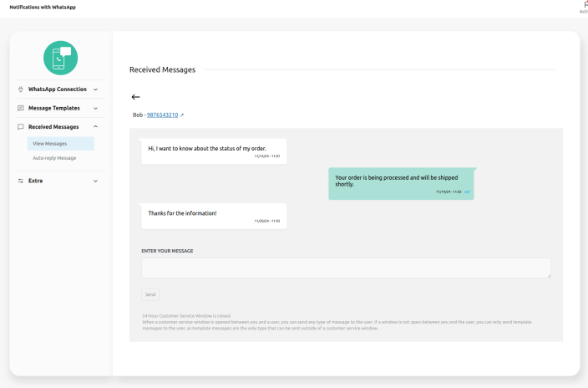588x388 pixels.
Task: Go back using the left arrow
Action: 136,97
